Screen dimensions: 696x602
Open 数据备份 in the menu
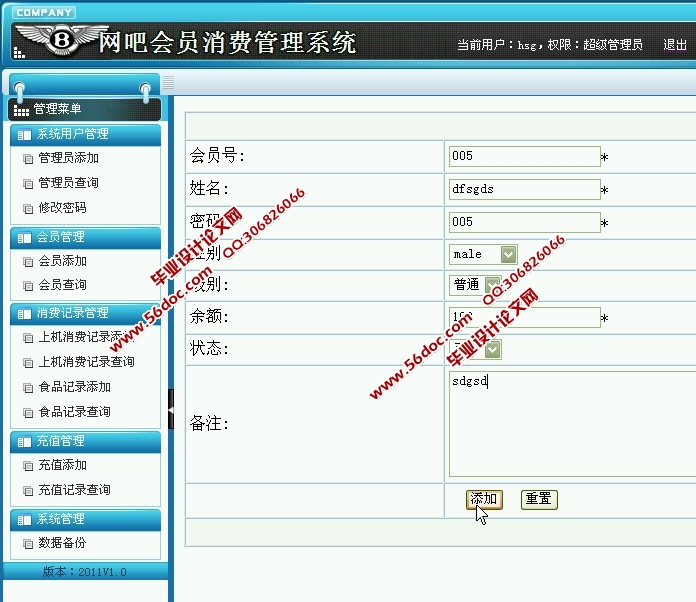coord(62,543)
